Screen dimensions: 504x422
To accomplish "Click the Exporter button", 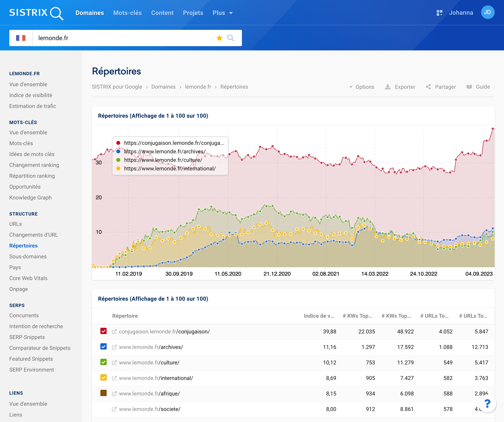I will tap(400, 87).
